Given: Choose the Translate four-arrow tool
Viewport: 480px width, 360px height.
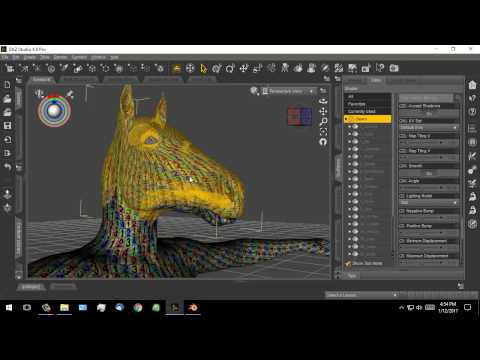Looking at the screenshot, I should coord(244,69).
